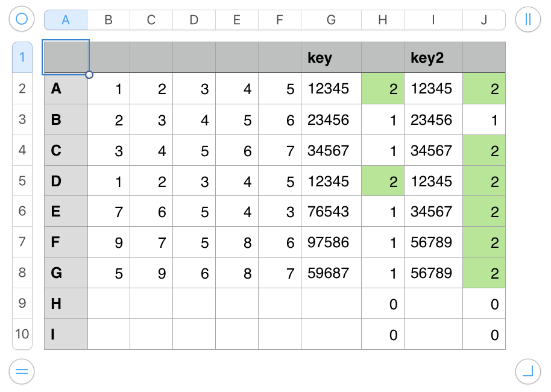Click cell containing 97586
This screenshot has width=551, height=392.
tap(331, 242)
